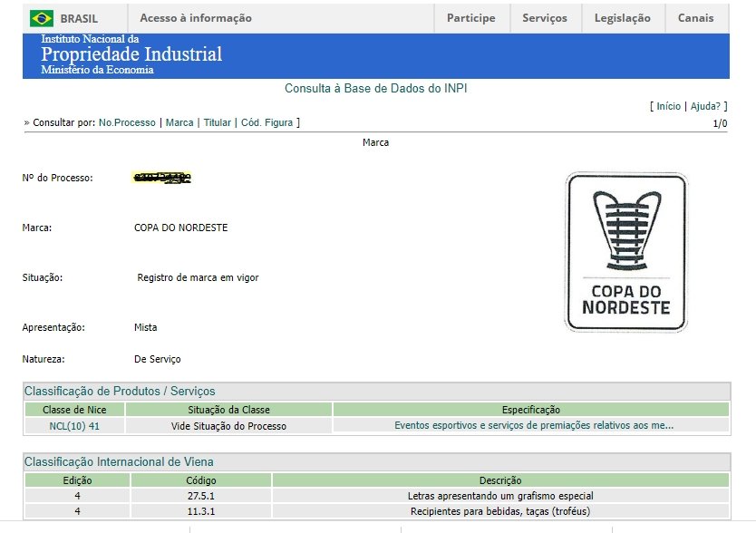This screenshot has width=756, height=533.
Task: Open the Legislação menu
Action: pyautogui.click(x=622, y=18)
